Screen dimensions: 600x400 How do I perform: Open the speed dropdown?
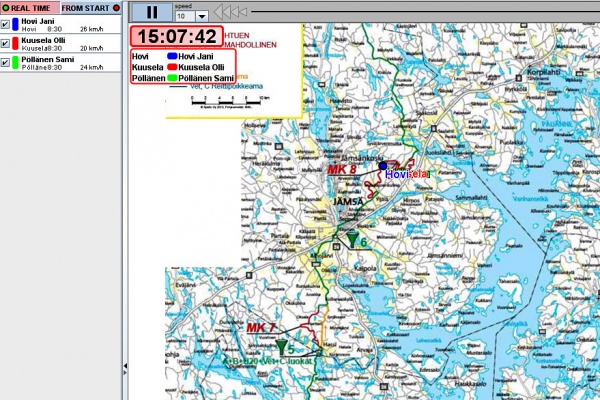point(202,16)
